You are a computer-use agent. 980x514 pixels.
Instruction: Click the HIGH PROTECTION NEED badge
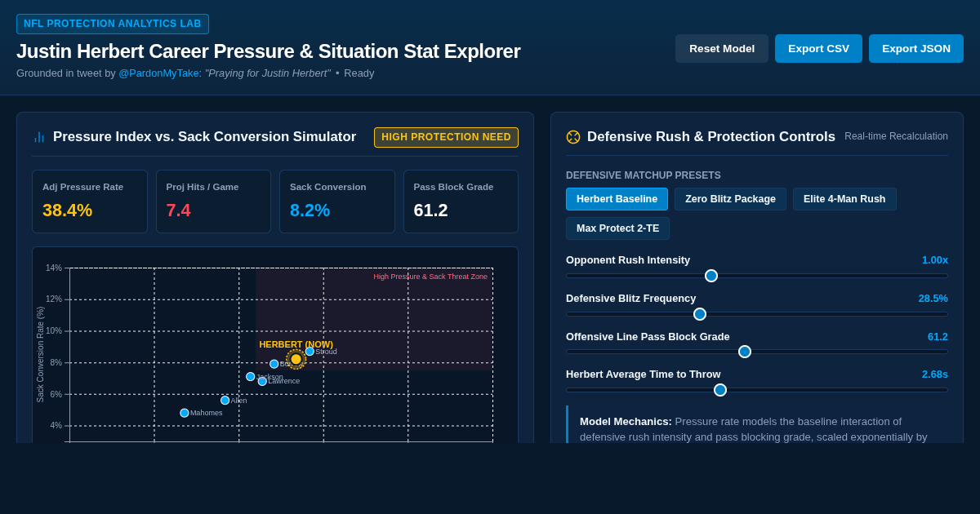point(446,137)
